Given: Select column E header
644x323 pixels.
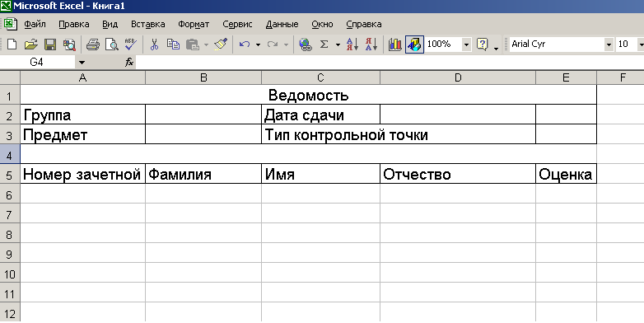Looking at the screenshot, I should tap(566, 77).
